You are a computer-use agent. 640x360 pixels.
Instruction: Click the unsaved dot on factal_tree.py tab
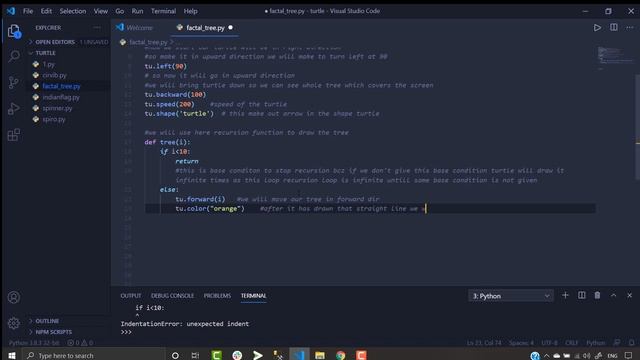[x=231, y=27]
